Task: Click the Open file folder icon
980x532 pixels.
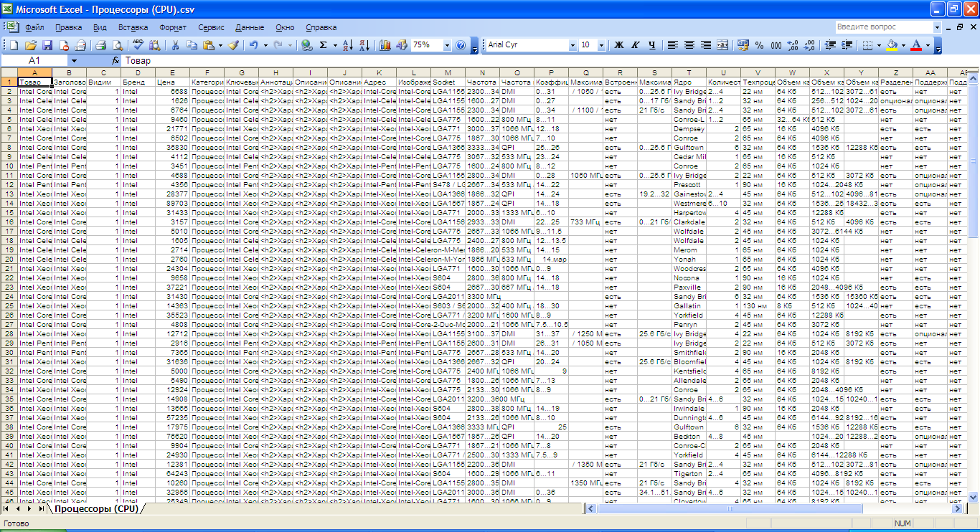Action: click(x=30, y=44)
